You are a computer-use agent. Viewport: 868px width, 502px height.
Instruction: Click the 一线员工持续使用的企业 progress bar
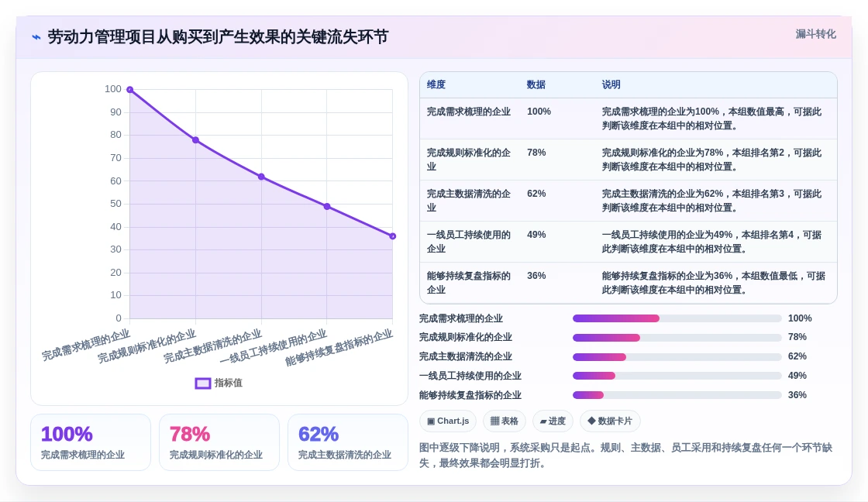[677, 376]
